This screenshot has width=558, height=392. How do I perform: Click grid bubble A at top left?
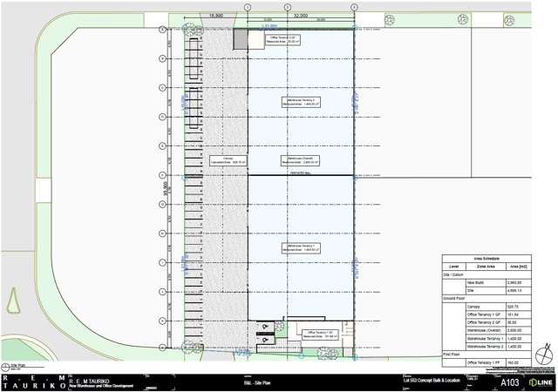pos(162,29)
